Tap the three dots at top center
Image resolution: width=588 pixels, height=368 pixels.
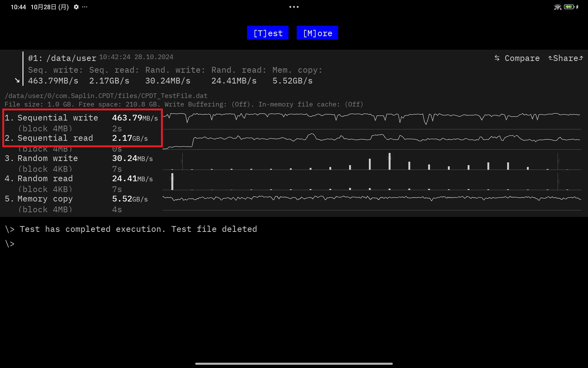tap(294, 7)
